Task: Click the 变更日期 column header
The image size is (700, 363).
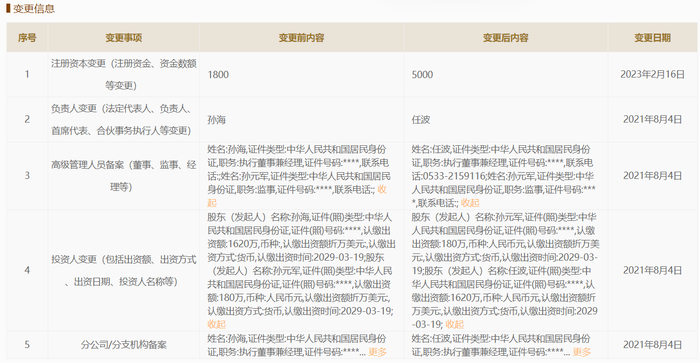Action: (x=652, y=38)
